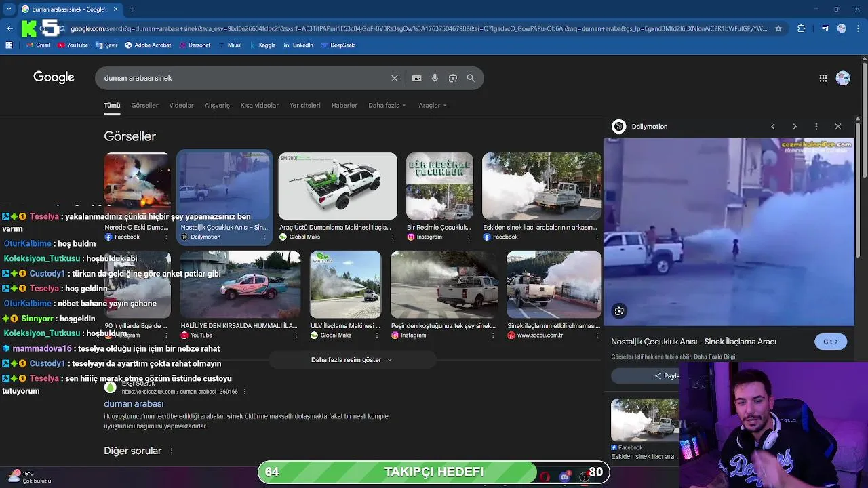The height and width of the screenshot is (488, 868).
Task: Show the previous image in preview panel
Action: tap(773, 127)
